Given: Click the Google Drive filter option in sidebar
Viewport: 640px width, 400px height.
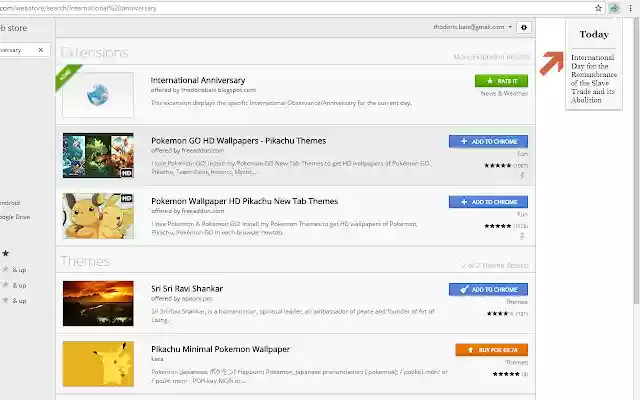Looking at the screenshot, I should [15, 217].
